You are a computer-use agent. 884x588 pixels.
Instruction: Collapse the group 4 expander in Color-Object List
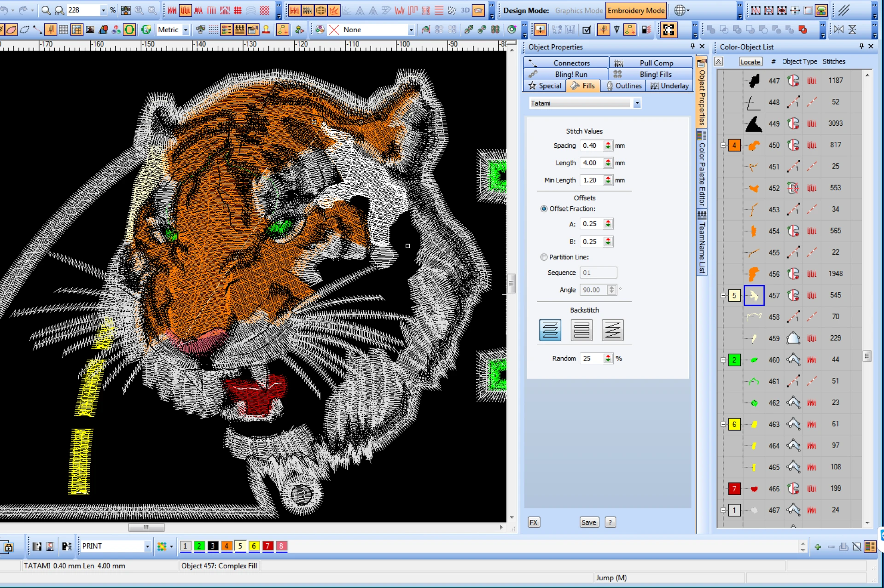pos(723,145)
